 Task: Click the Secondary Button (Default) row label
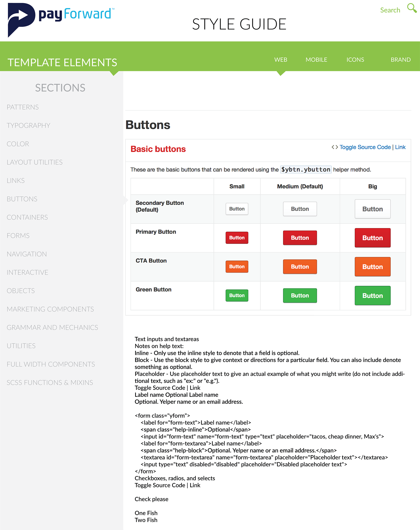[x=160, y=206]
